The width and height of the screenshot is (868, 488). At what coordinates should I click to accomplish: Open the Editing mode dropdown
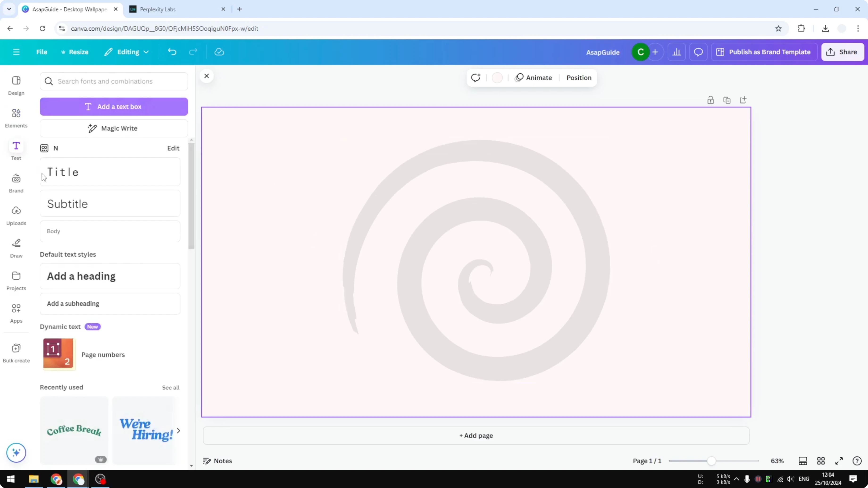[x=126, y=52]
